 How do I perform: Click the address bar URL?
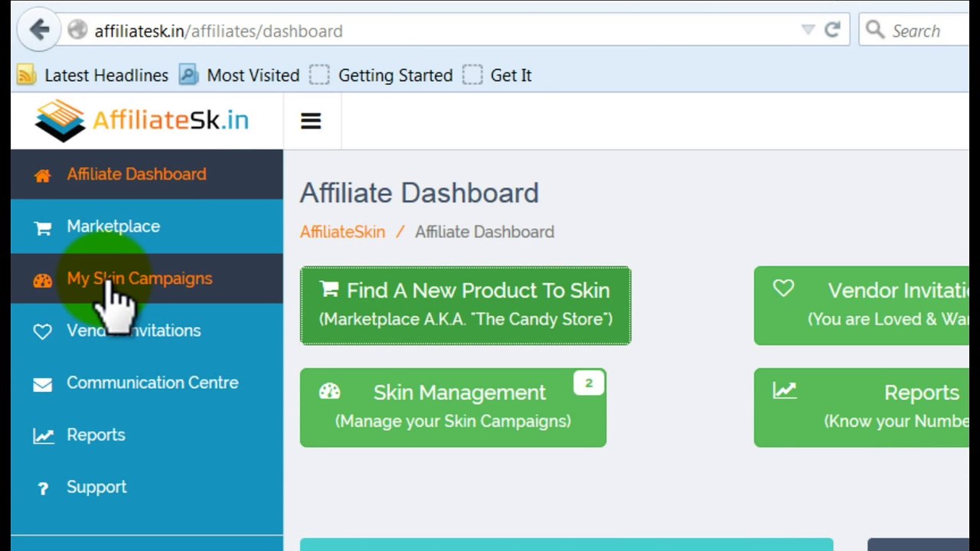(218, 31)
